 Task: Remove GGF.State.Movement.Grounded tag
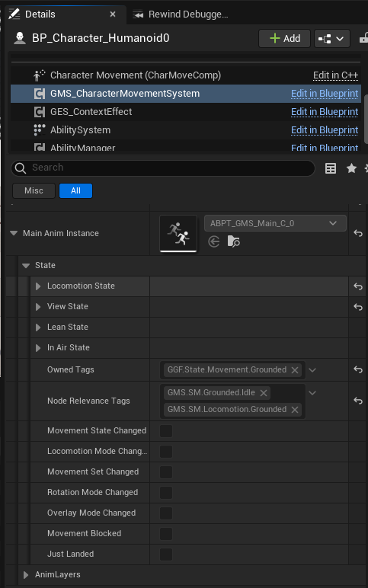click(x=295, y=370)
